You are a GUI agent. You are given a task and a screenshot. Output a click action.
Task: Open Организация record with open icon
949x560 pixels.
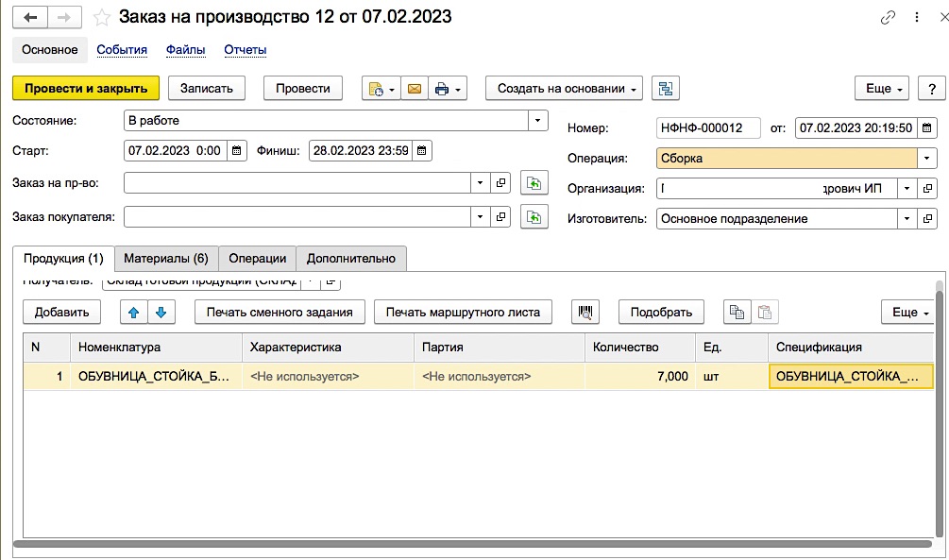point(926,188)
